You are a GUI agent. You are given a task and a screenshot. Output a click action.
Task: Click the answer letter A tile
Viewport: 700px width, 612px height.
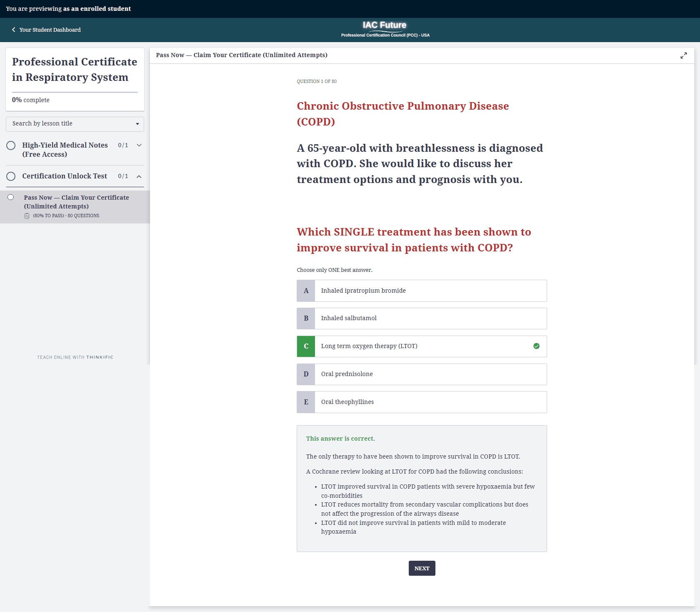(x=306, y=291)
